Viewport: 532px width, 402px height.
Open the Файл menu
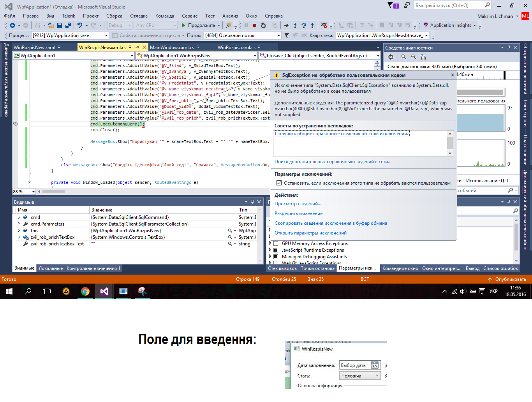tap(10, 16)
